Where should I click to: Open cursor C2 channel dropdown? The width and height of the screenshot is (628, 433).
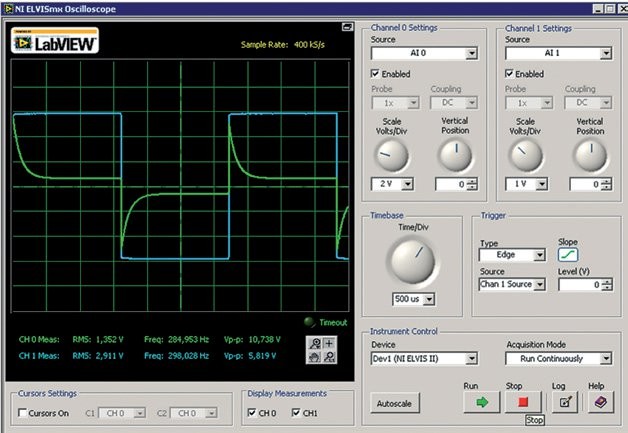tap(194, 413)
